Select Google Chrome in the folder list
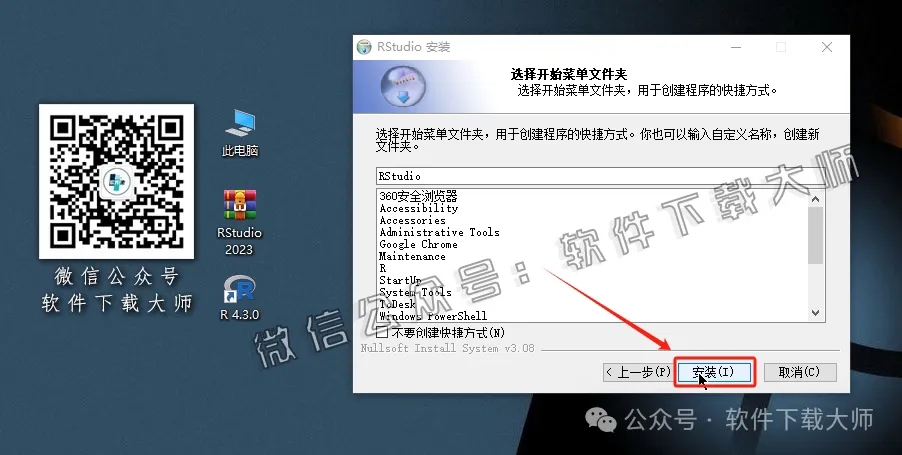Screen dimensions: 902x455 [x=418, y=244]
